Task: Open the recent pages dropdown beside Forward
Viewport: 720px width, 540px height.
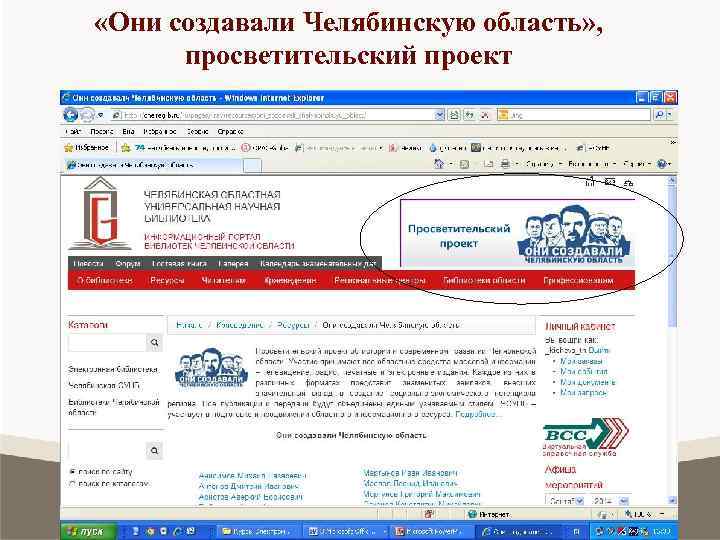Action: (x=101, y=115)
